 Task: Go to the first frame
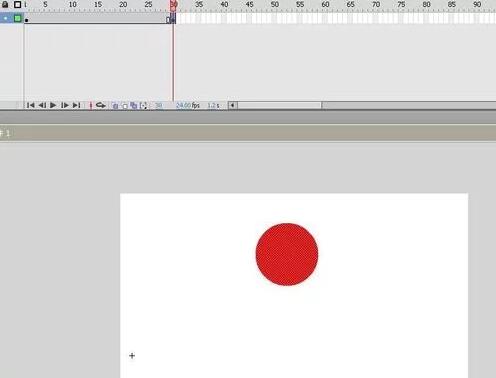pyautogui.click(x=30, y=105)
